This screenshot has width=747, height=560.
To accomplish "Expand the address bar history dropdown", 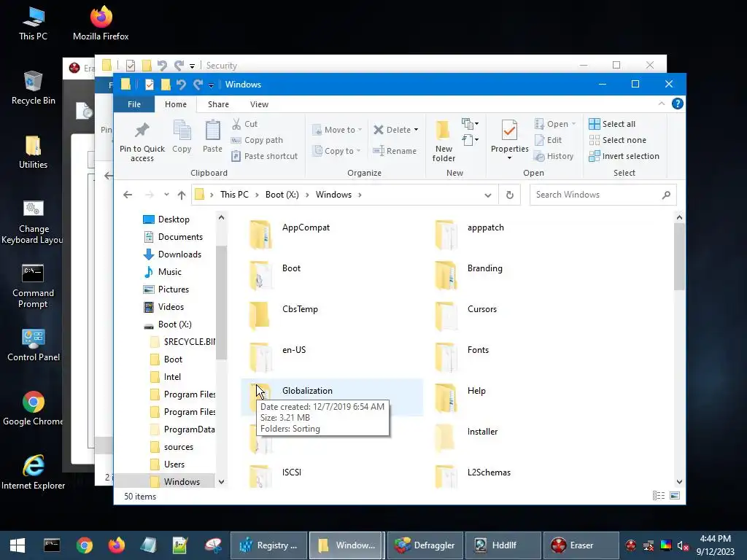I will [x=488, y=195].
